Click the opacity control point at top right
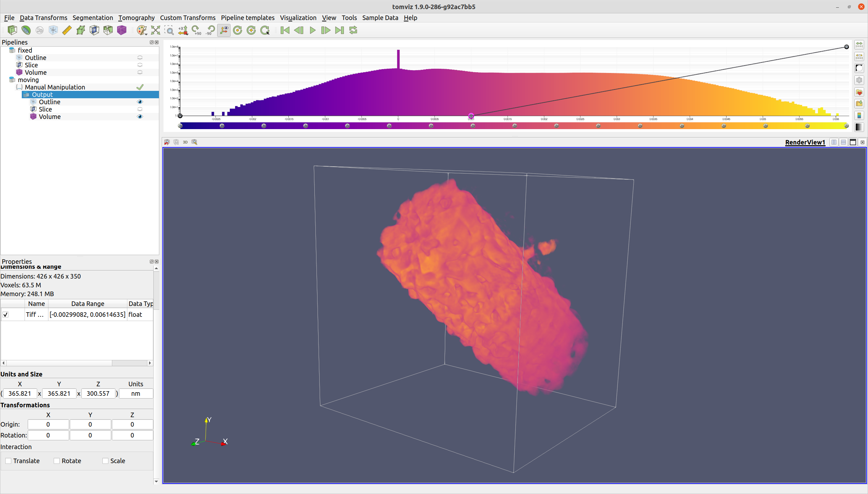868x494 pixels. tap(846, 47)
